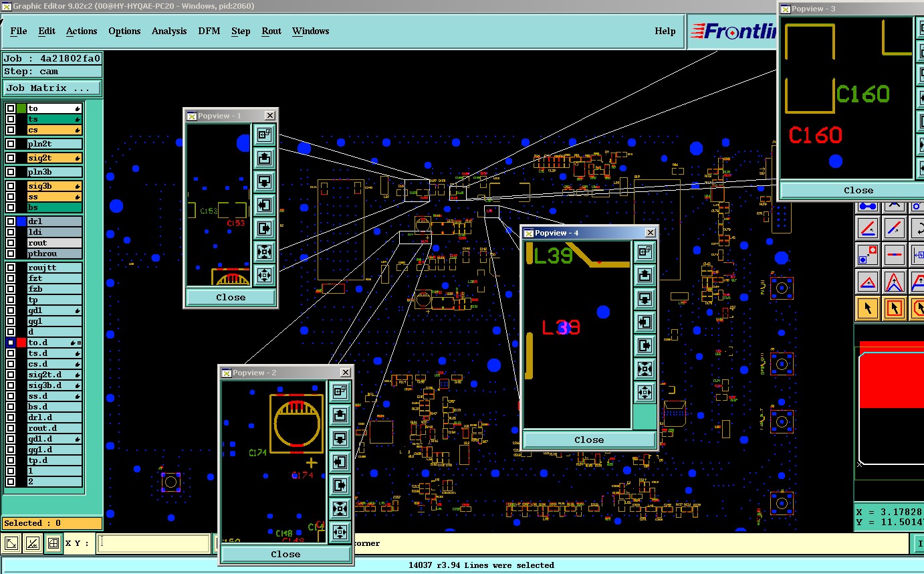The height and width of the screenshot is (574, 924).
Task: Select the single-arrow pointer select tool
Action: (x=868, y=308)
